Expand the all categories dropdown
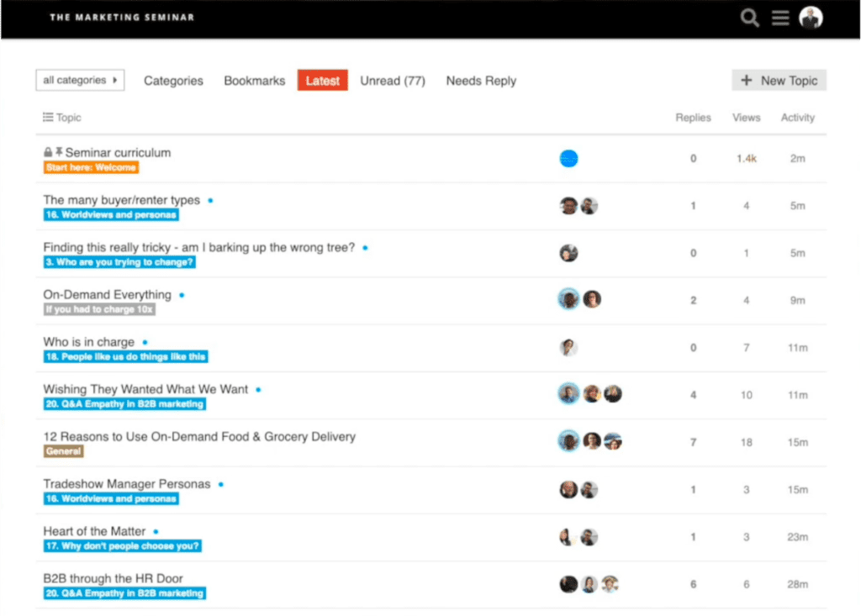 (80, 81)
